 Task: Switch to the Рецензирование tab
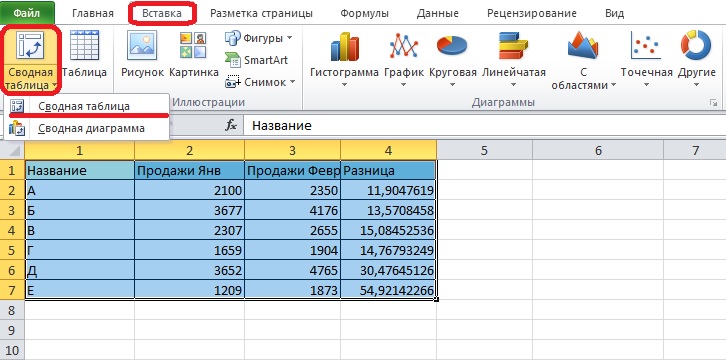point(532,13)
